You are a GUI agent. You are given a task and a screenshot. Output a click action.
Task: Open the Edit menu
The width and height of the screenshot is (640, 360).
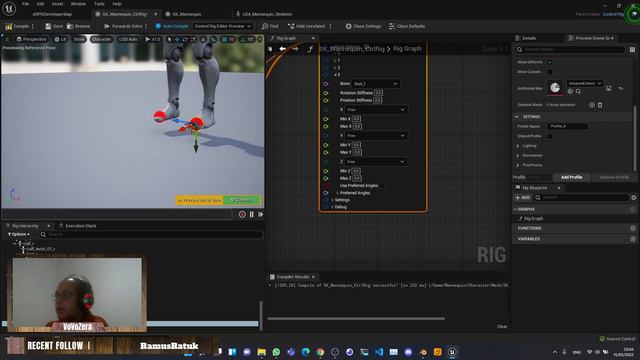point(40,4)
